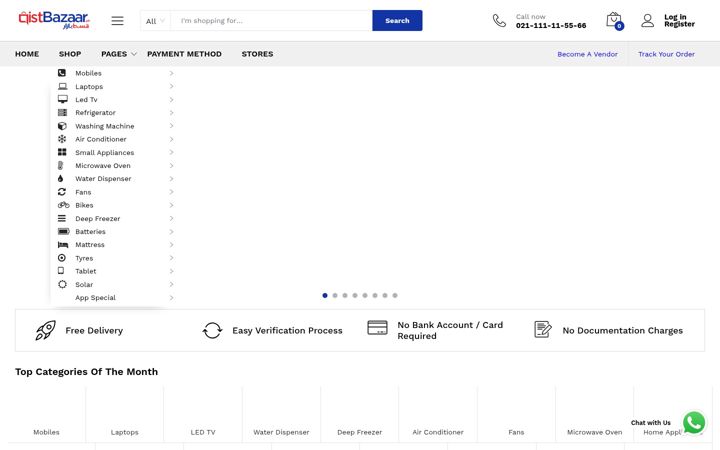This screenshot has height=450, width=720.
Task: Open WhatsApp chat icon
Action: pyautogui.click(x=694, y=422)
